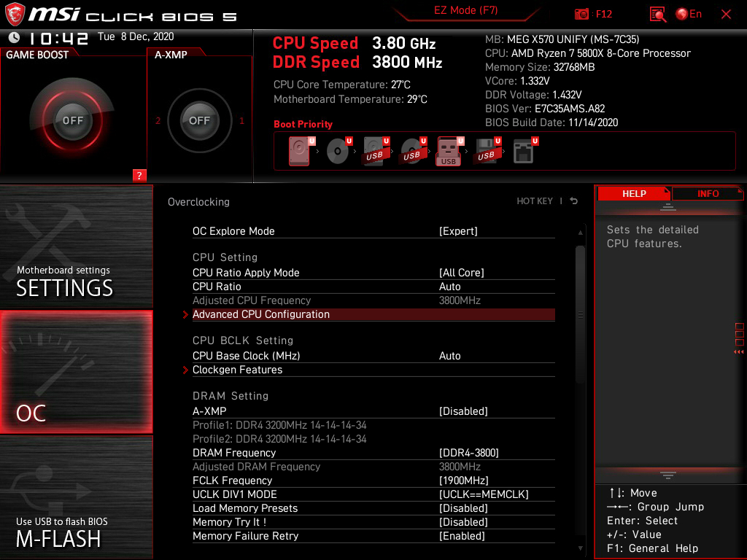
Task: Click Profile2: DDR4 3200MHz 14-14-14-34 text
Action: pyautogui.click(x=279, y=438)
